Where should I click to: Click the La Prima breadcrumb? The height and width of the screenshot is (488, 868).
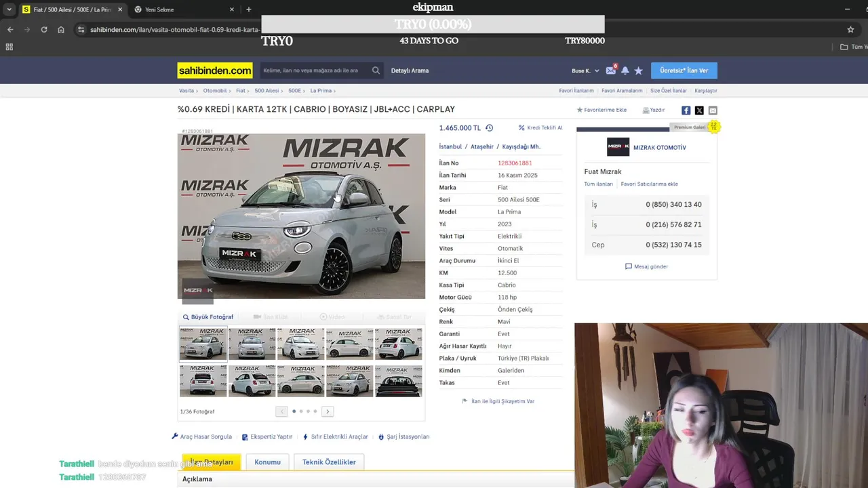[x=321, y=91]
